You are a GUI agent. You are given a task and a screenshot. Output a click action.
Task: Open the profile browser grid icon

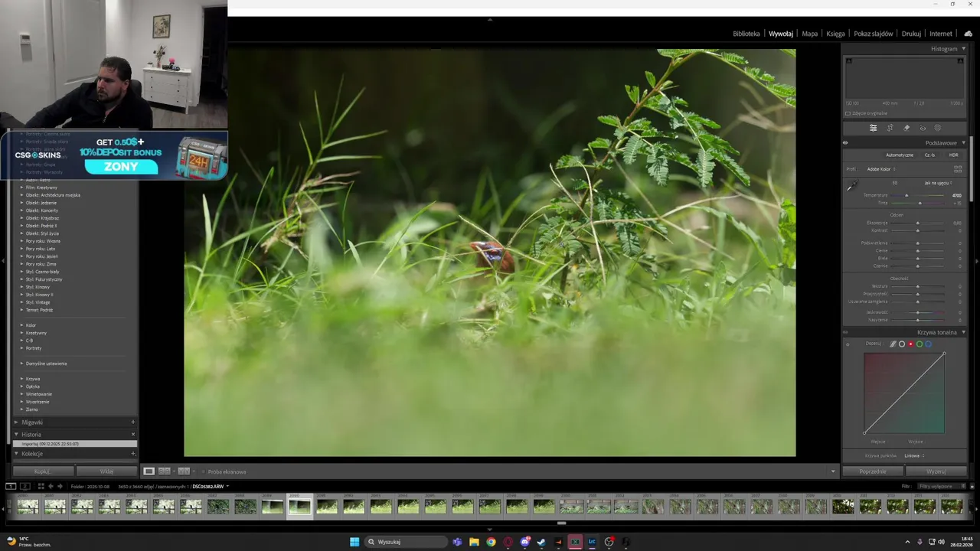pyautogui.click(x=957, y=169)
